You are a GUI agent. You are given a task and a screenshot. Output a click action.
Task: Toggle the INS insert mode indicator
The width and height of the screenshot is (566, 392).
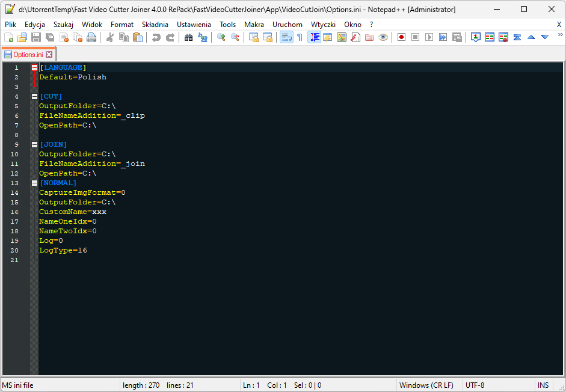(543, 385)
